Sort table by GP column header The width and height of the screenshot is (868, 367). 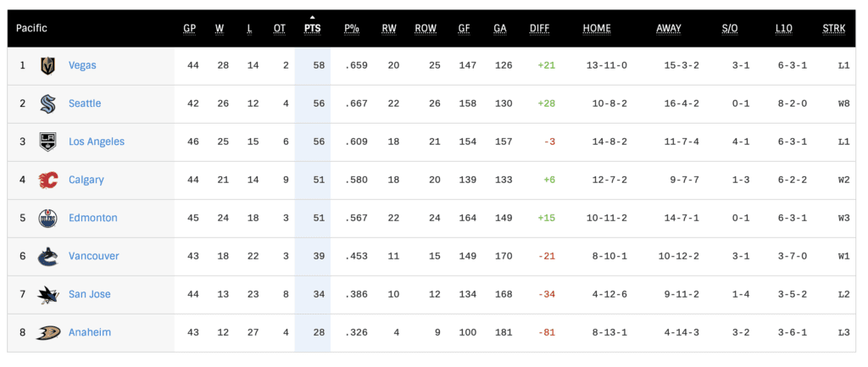(189, 29)
